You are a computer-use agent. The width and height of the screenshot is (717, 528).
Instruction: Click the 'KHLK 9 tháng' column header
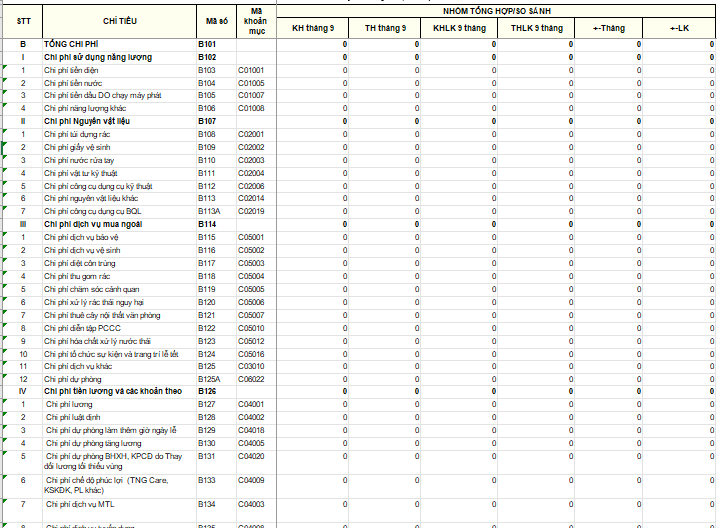pyautogui.click(x=459, y=28)
